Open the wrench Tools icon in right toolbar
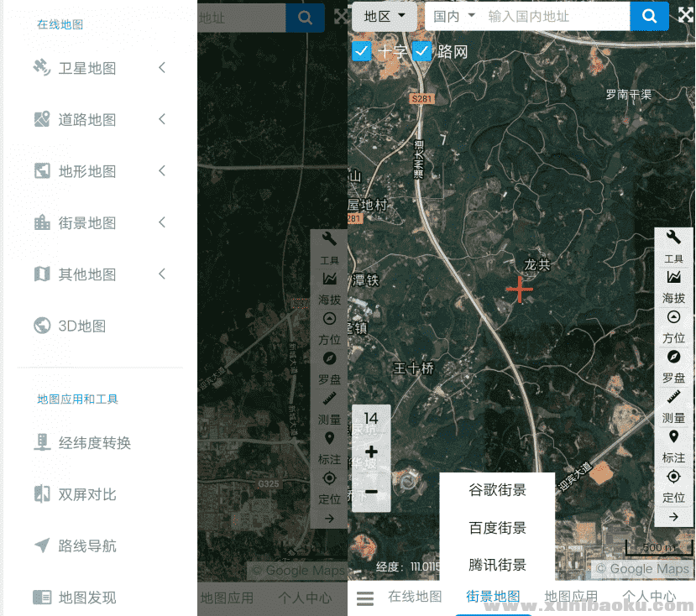This screenshot has width=696, height=616. click(673, 239)
